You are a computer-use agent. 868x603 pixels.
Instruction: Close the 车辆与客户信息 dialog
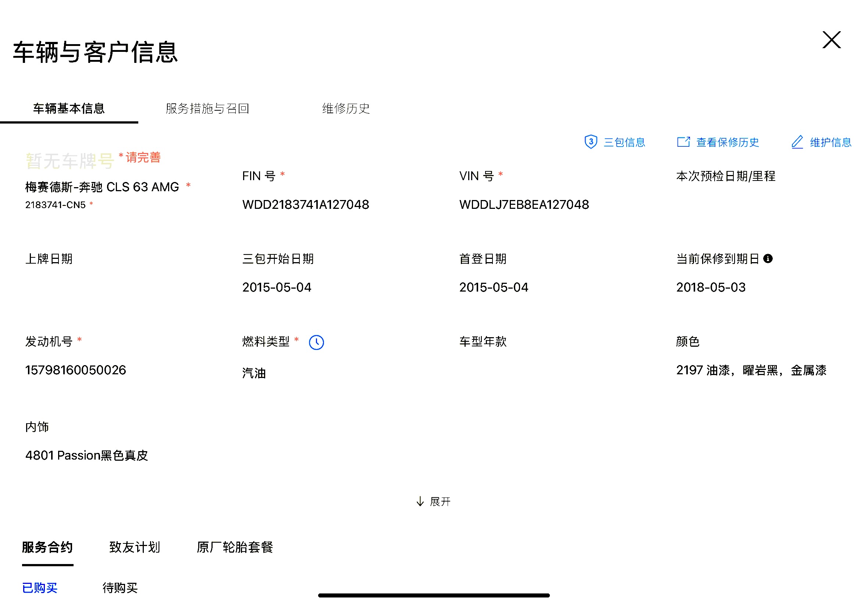pyautogui.click(x=831, y=40)
